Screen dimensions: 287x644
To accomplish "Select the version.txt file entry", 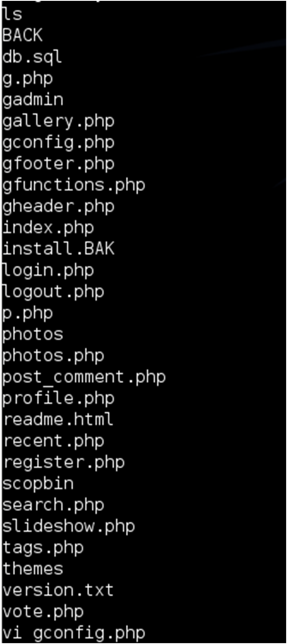I will coord(58,590).
